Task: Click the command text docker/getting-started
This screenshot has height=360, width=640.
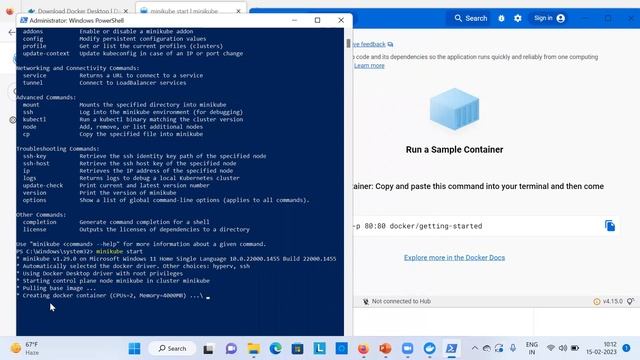Action: 436,226
